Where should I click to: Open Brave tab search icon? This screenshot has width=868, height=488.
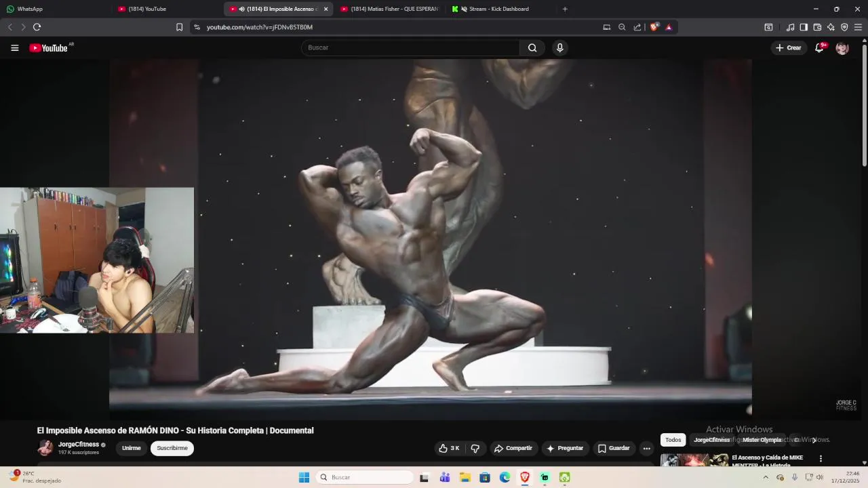click(x=768, y=27)
